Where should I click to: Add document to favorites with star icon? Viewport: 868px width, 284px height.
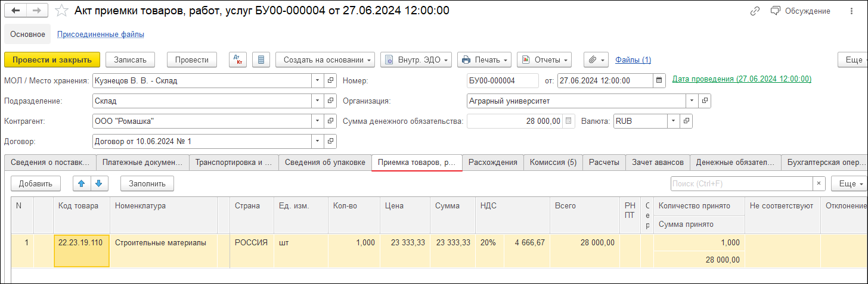click(x=61, y=11)
